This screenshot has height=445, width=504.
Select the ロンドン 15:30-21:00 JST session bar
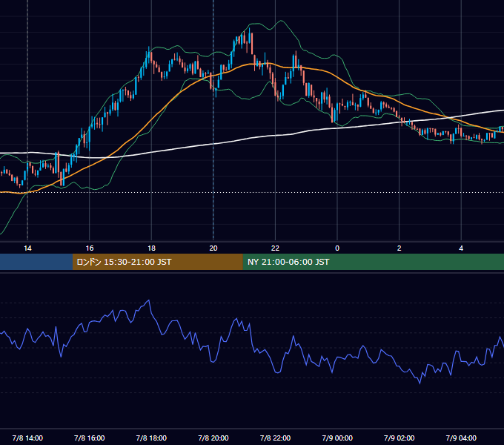pyautogui.click(x=157, y=262)
